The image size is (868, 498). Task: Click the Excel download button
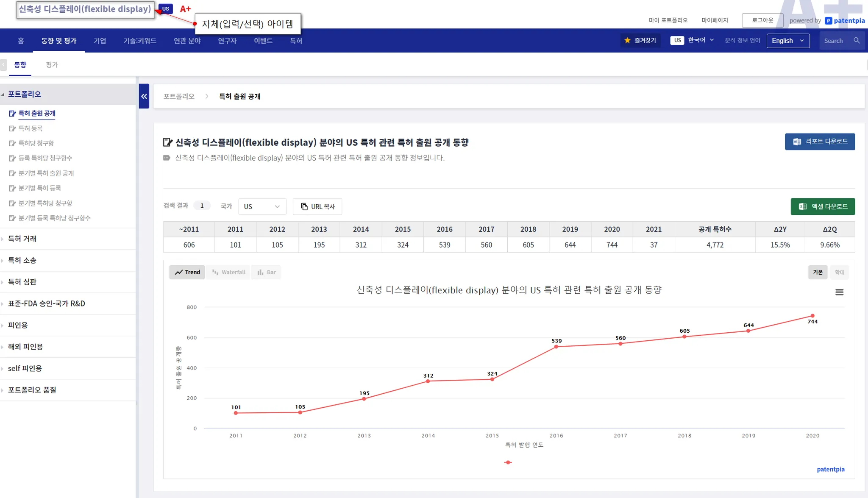822,206
